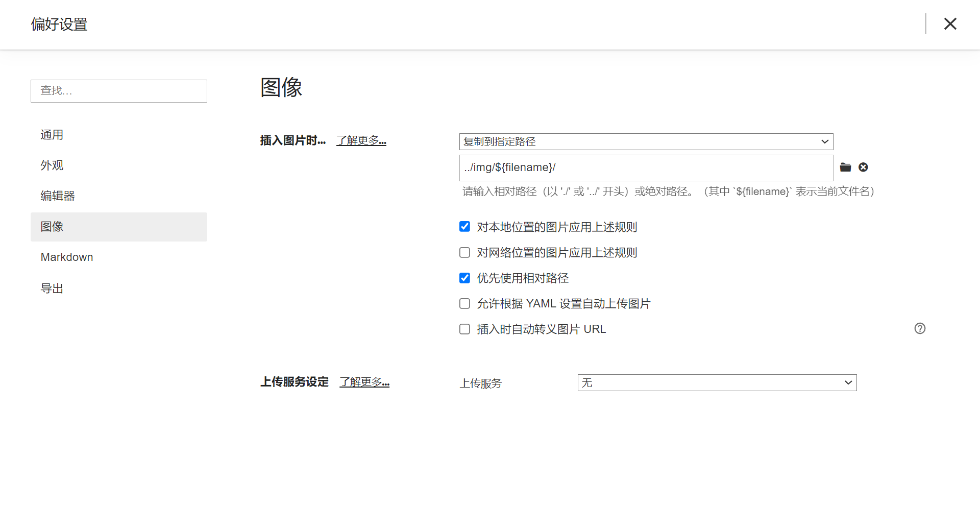The image size is (980, 505).
Task: Click 了解更多 link next to 上传服务设定
Action: click(x=364, y=382)
